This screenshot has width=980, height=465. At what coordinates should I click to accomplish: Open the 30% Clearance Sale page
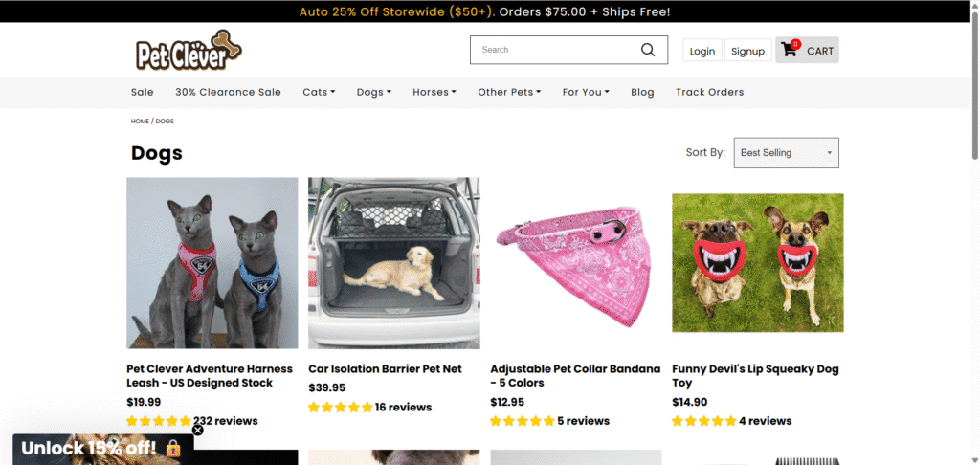click(x=228, y=92)
